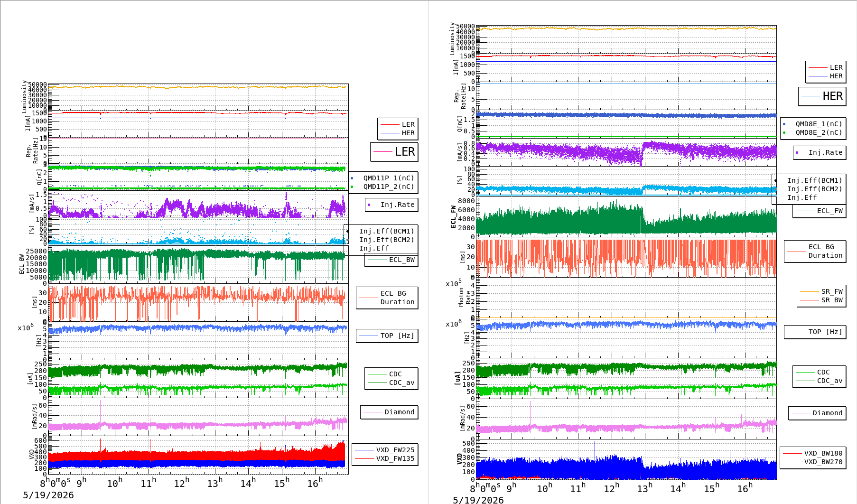Click 13h time marker on right axis
Screen dimensions: 857x504
pyautogui.click(x=645, y=488)
